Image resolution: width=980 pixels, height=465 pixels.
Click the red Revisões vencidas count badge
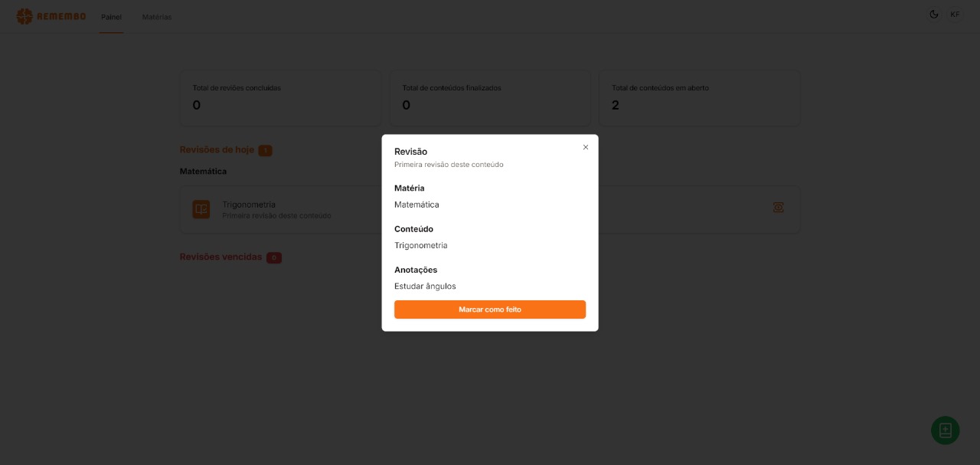(274, 258)
